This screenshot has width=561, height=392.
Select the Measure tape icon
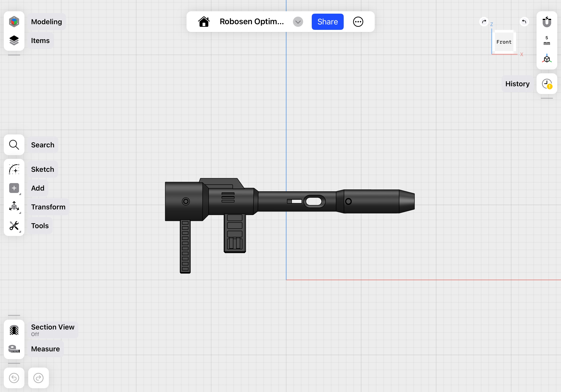[x=14, y=349]
